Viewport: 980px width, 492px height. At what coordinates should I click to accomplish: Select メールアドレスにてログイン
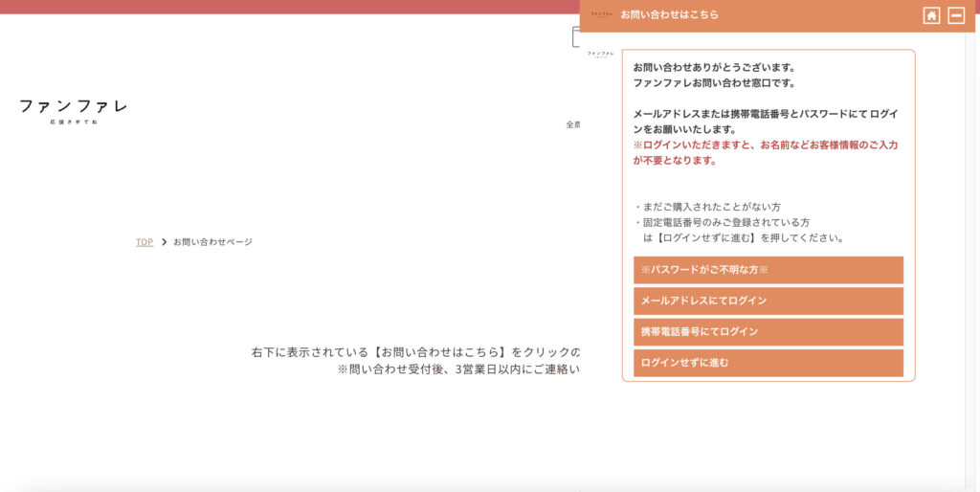(768, 301)
